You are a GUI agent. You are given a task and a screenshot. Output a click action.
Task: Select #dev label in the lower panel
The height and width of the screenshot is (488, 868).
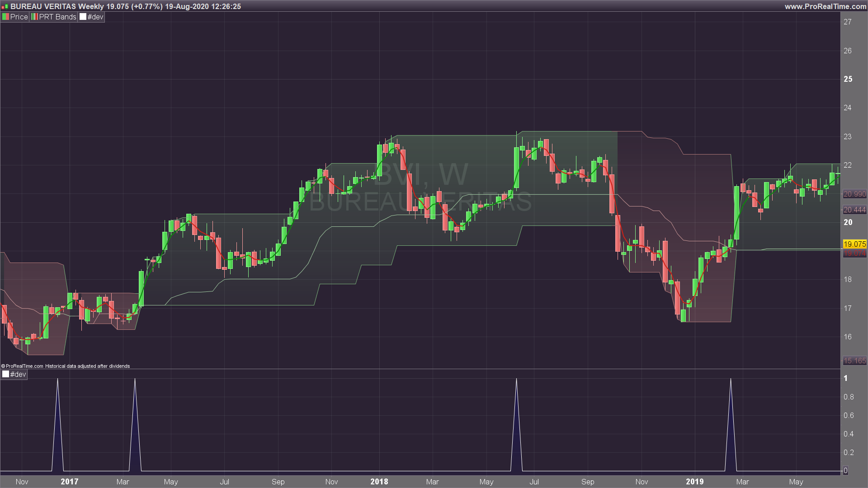click(18, 374)
